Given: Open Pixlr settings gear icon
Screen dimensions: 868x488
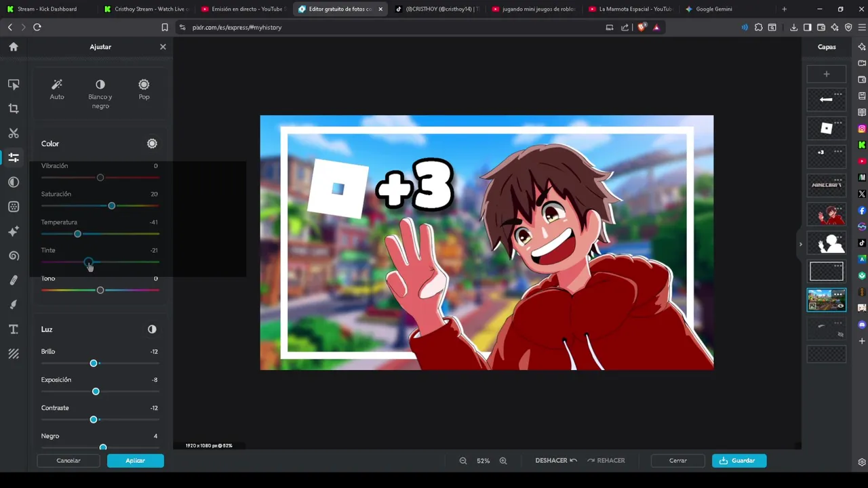Looking at the screenshot, I should click(x=862, y=462).
